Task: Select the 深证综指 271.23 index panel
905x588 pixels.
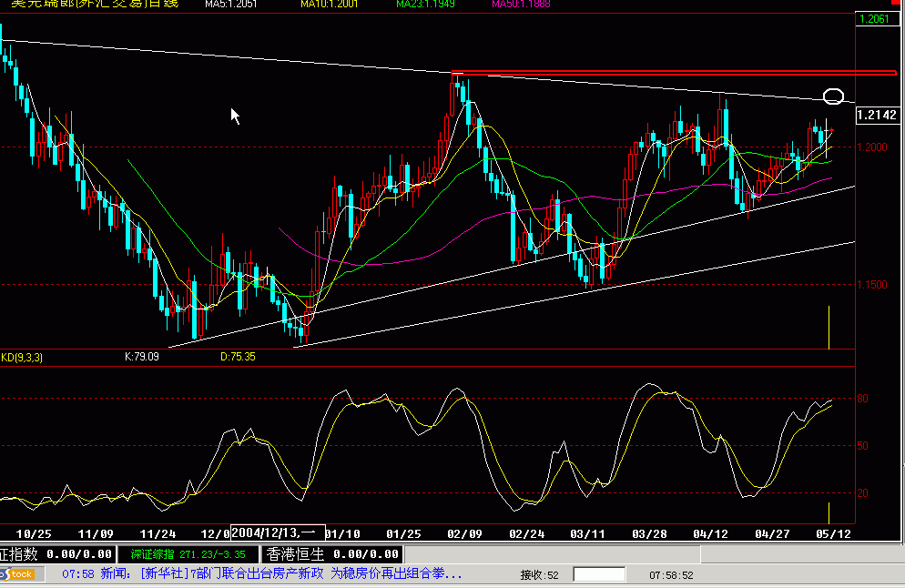Action: 188,554
